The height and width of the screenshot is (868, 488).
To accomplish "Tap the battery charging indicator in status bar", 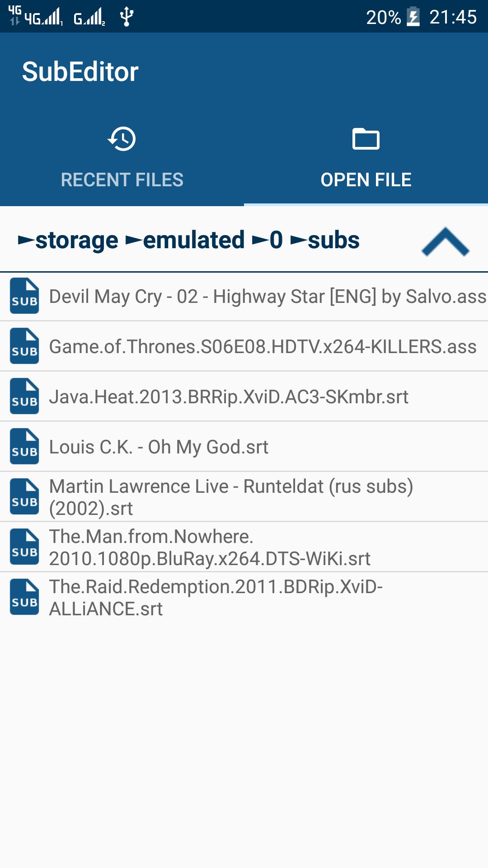I will point(413,18).
